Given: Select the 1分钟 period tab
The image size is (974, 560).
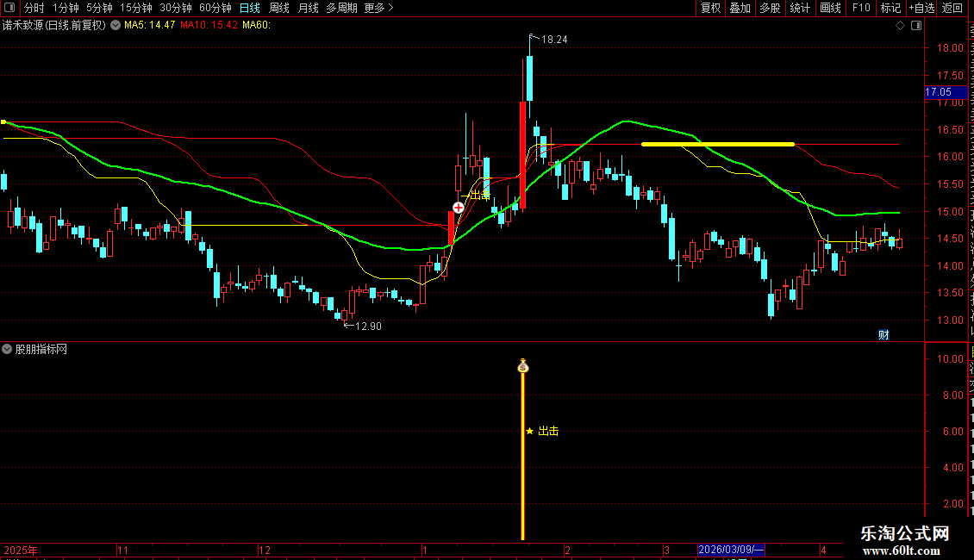Looking at the screenshot, I should pos(66,8).
